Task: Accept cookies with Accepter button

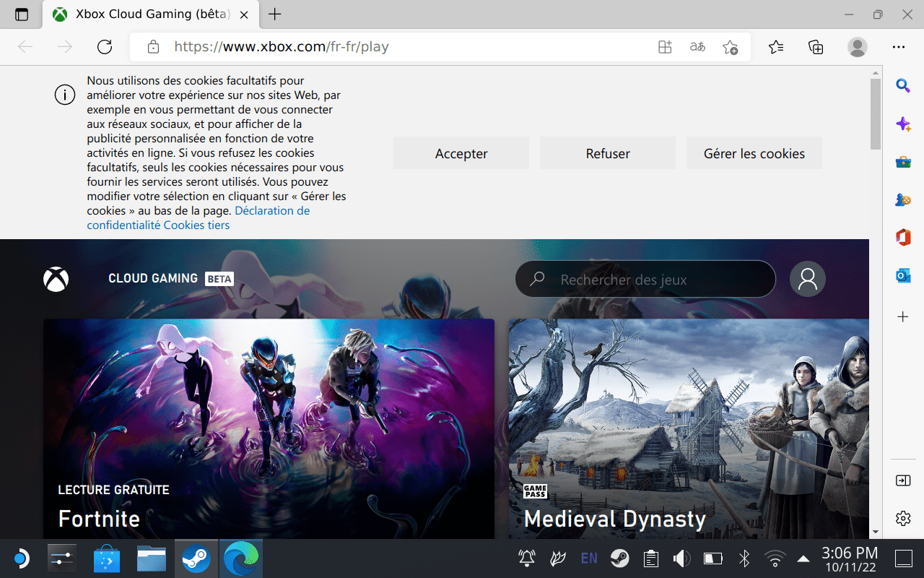Action: [461, 153]
